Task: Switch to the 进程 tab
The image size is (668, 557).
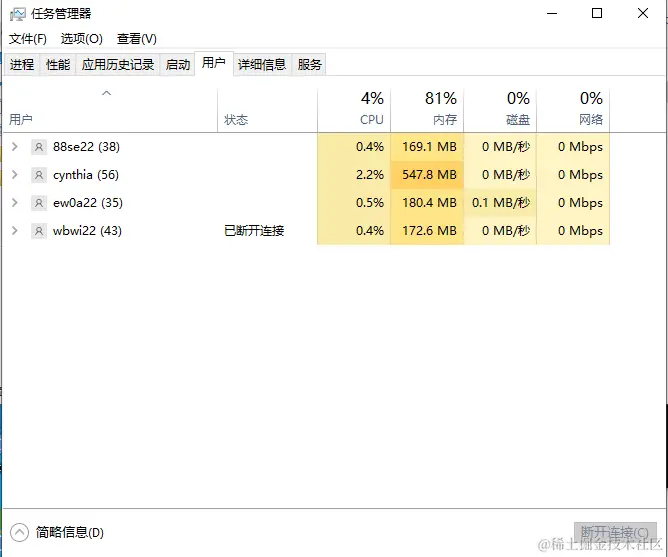Action: pyautogui.click(x=22, y=65)
